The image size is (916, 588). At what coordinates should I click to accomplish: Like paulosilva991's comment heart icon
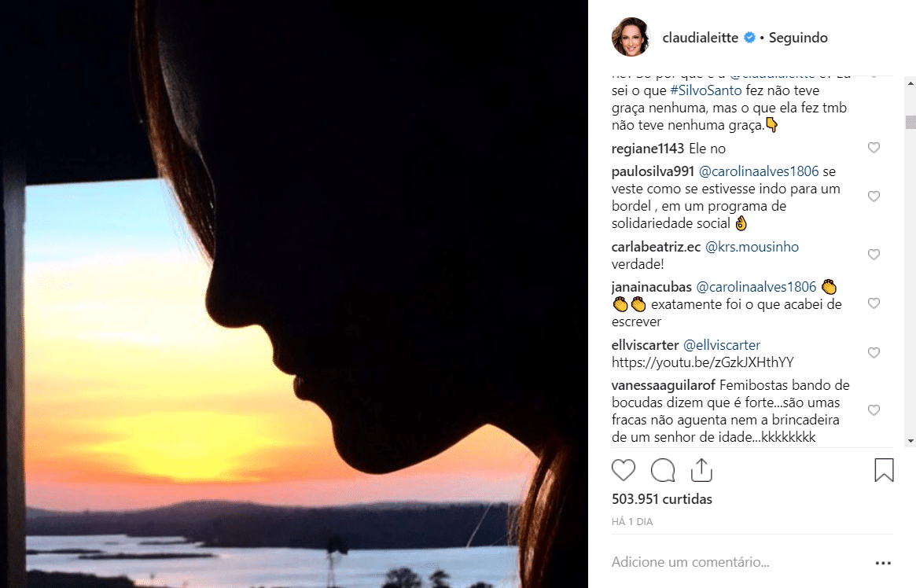click(x=874, y=196)
